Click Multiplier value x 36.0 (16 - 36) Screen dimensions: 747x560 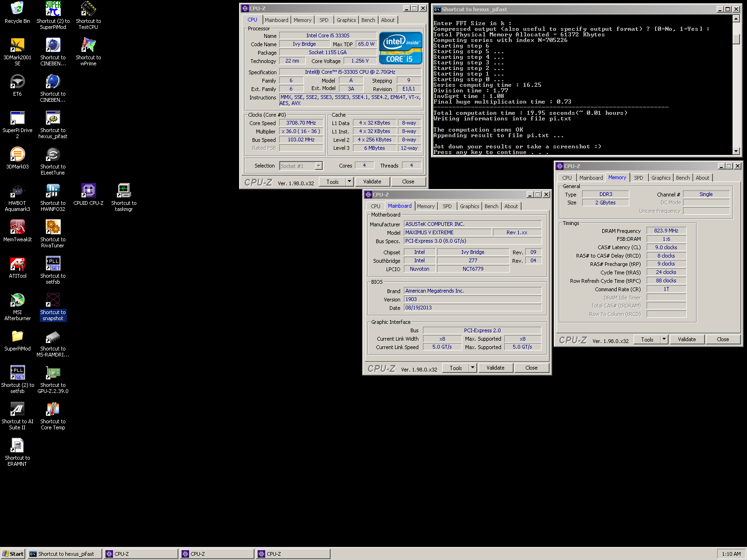click(x=301, y=132)
